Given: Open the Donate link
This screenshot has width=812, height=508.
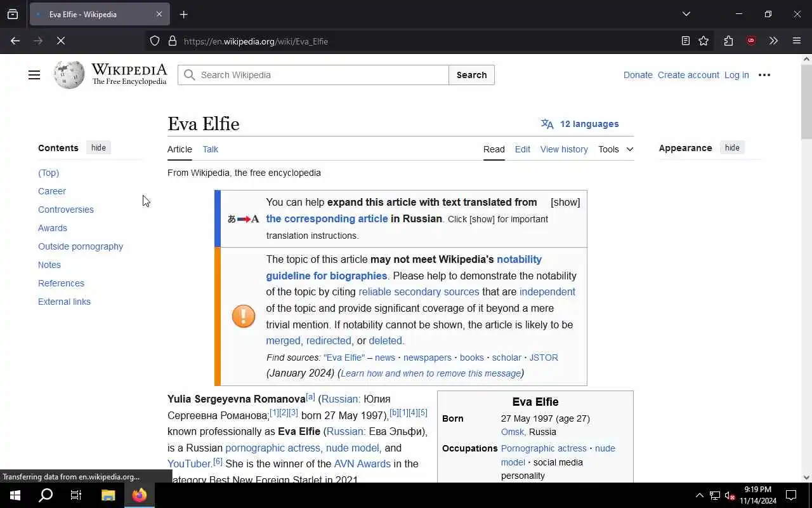Looking at the screenshot, I should [x=638, y=75].
